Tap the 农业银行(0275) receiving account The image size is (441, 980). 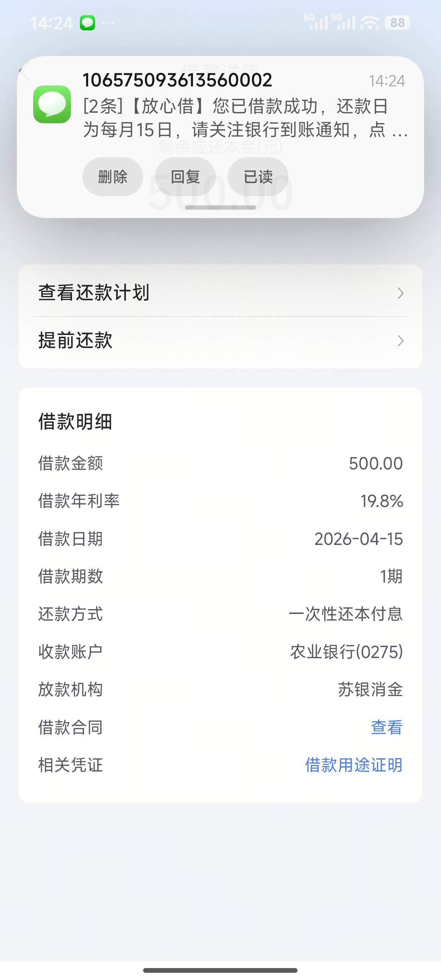346,652
